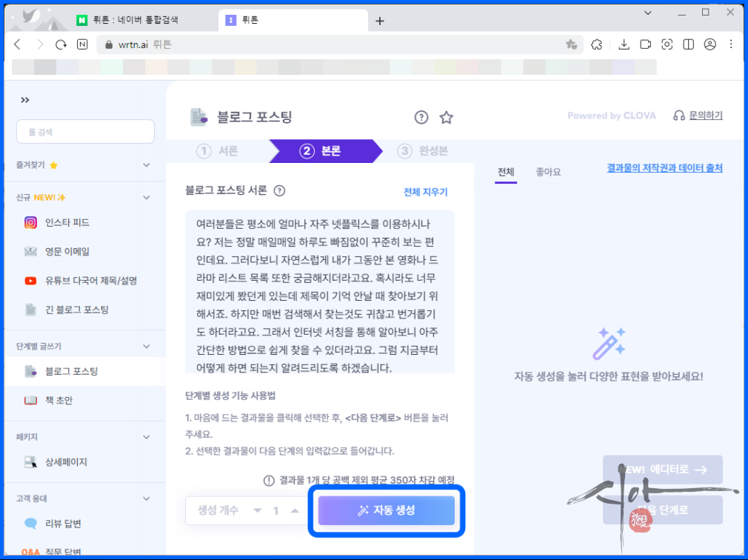Switch to the 전체 results tab
Image resolution: width=748 pixels, height=560 pixels.
[506, 172]
